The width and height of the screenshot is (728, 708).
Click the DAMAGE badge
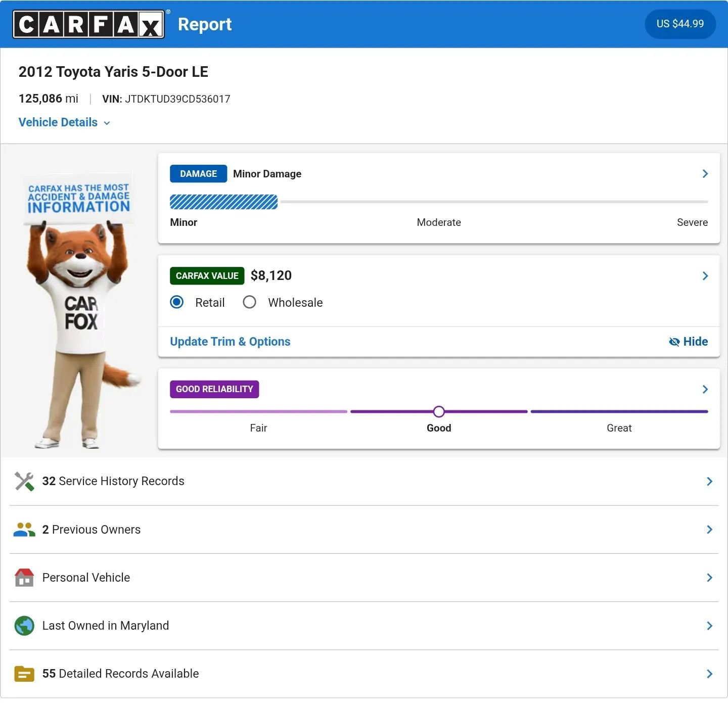click(x=198, y=174)
